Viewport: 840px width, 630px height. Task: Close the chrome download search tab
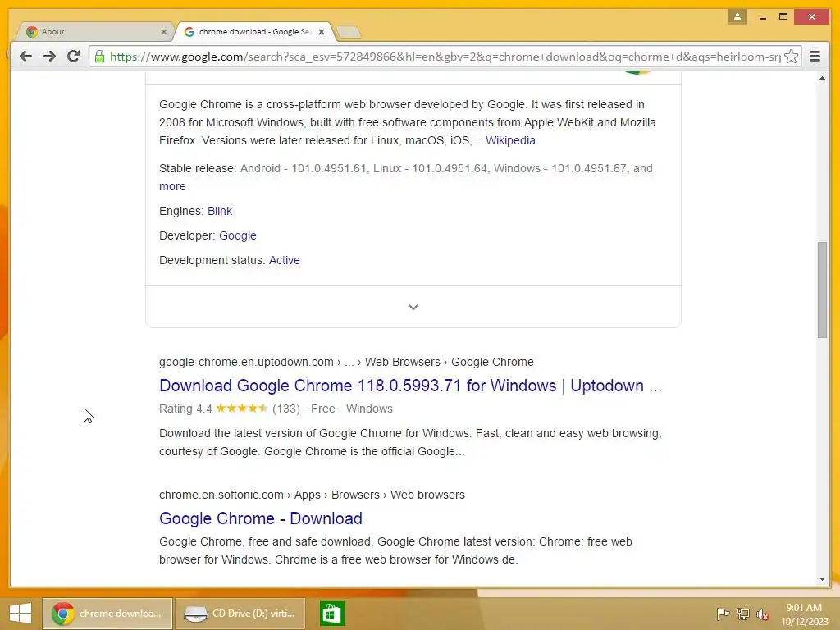[322, 32]
